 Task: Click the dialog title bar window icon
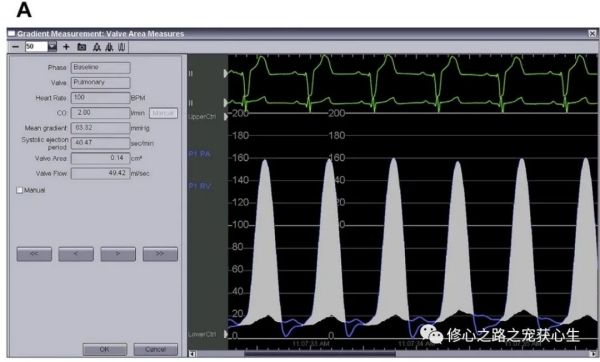click(11, 34)
